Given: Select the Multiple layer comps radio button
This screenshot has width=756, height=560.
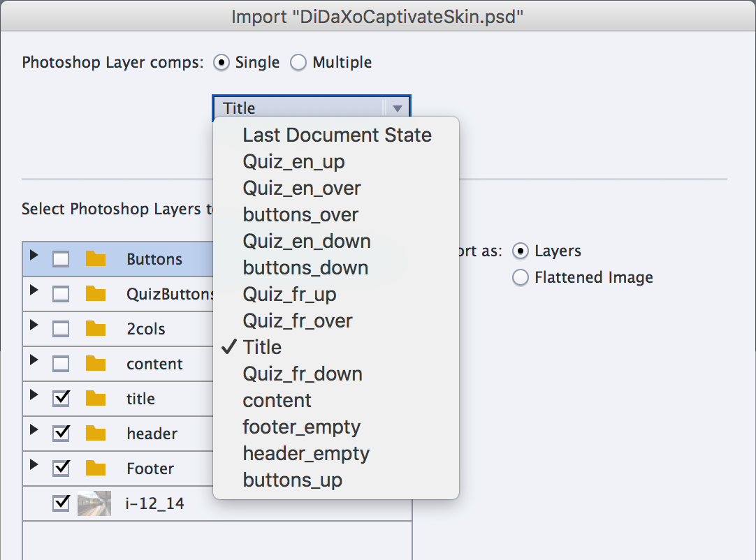Looking at the screenshot, I should tap(298, 63).
